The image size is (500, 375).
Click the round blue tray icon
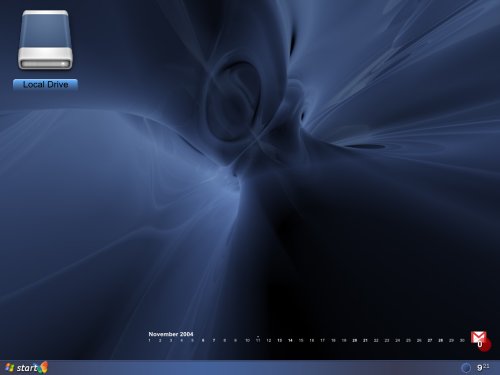(x=466, y=368)
